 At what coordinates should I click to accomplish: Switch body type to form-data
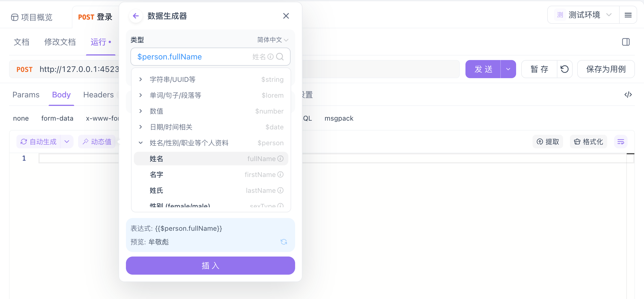point(57,118)
